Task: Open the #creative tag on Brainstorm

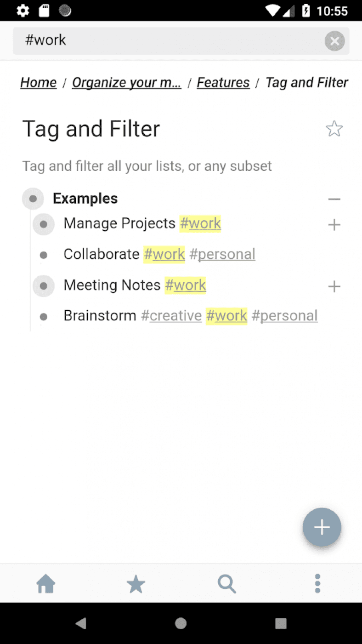Action: (x=171, y=316)
